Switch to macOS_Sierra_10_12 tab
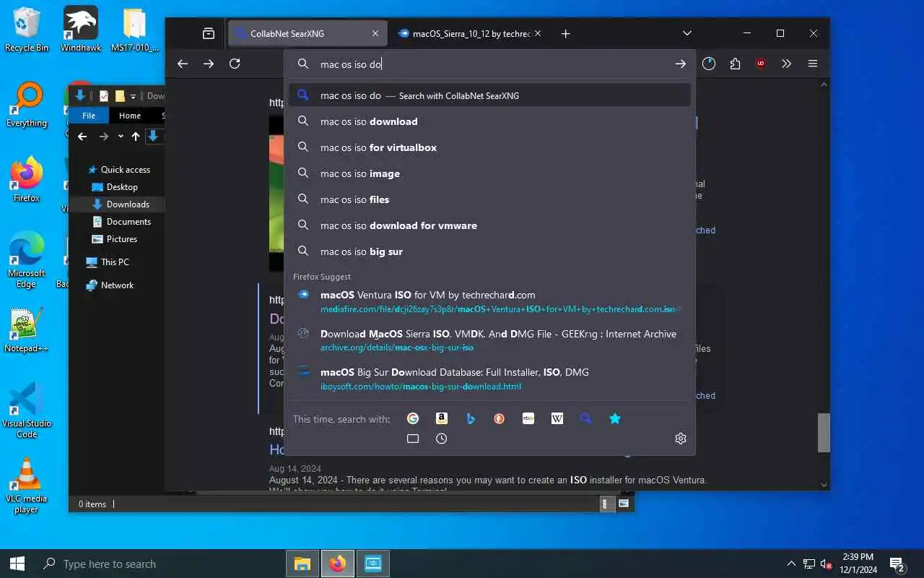The image size is (924, 578). click(x=470, y=33)
